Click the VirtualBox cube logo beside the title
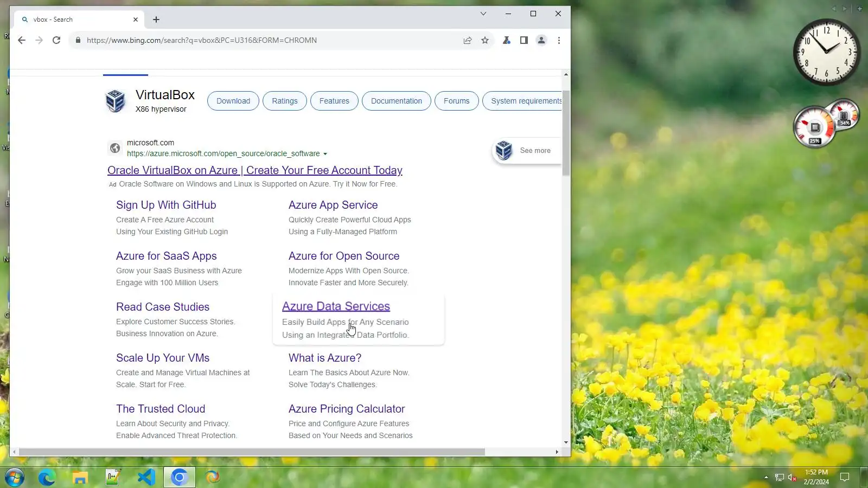868x488 pixels. pyautogui.click(x=115, y=101)
